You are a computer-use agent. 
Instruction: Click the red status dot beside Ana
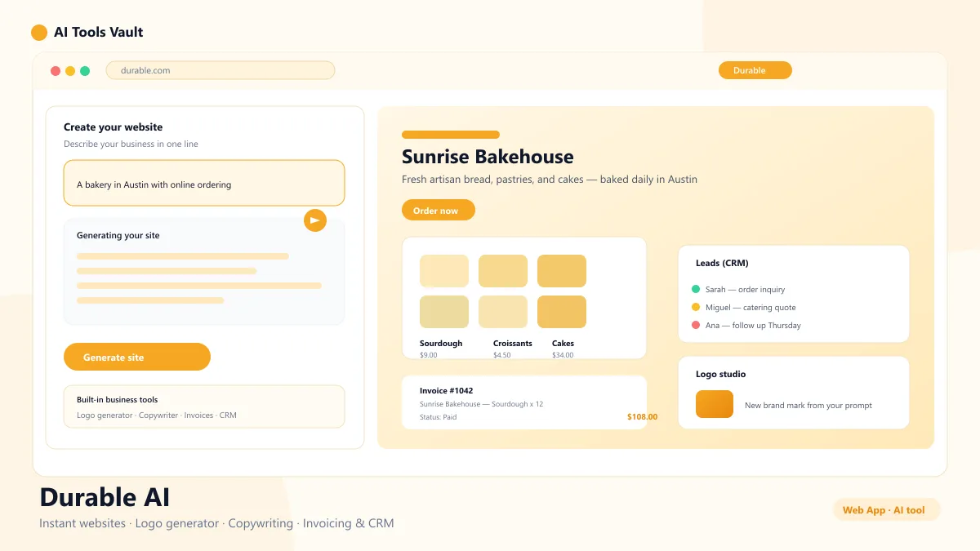[696, 325]
